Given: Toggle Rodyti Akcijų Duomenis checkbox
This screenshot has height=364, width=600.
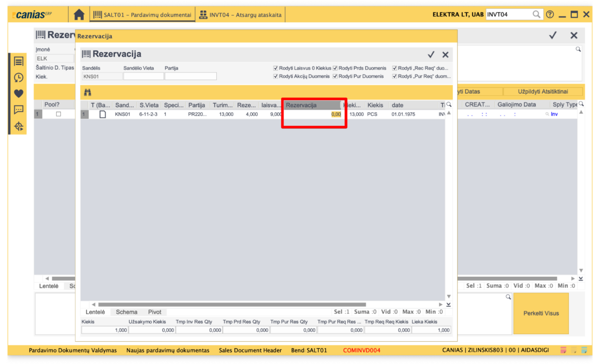Looking at the screenshot, I should point(275,76).
